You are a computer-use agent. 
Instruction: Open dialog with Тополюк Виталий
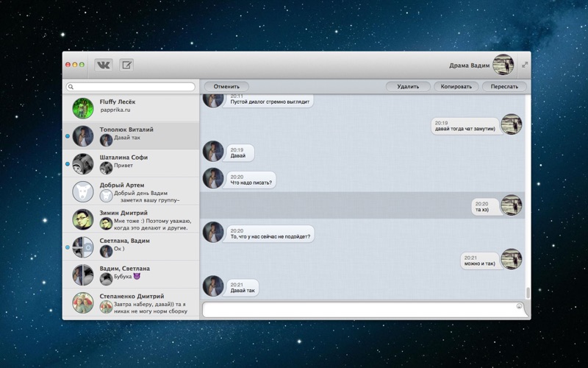pos(131,135)
